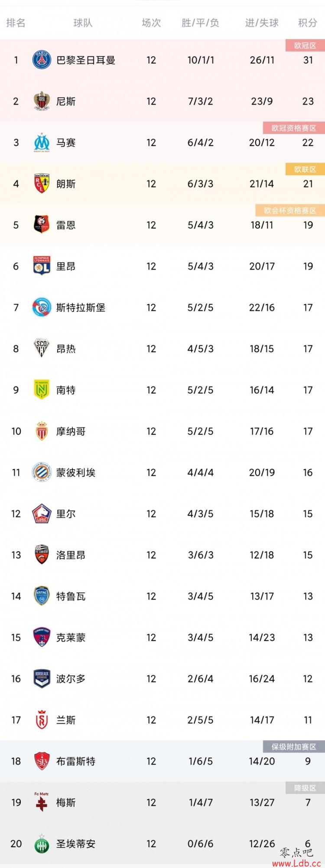Sort table by 积分 column header
The width and height of the screenshot is (325, 868).
(308, 23)
